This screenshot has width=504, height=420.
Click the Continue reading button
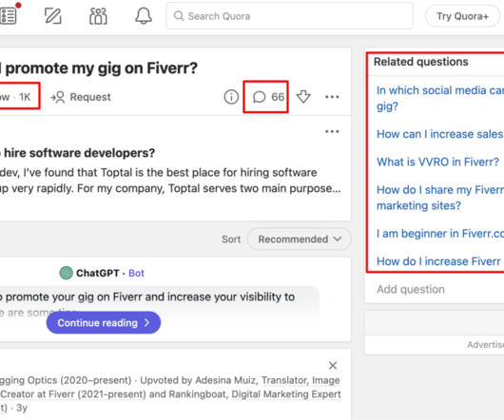pos(104,323)
